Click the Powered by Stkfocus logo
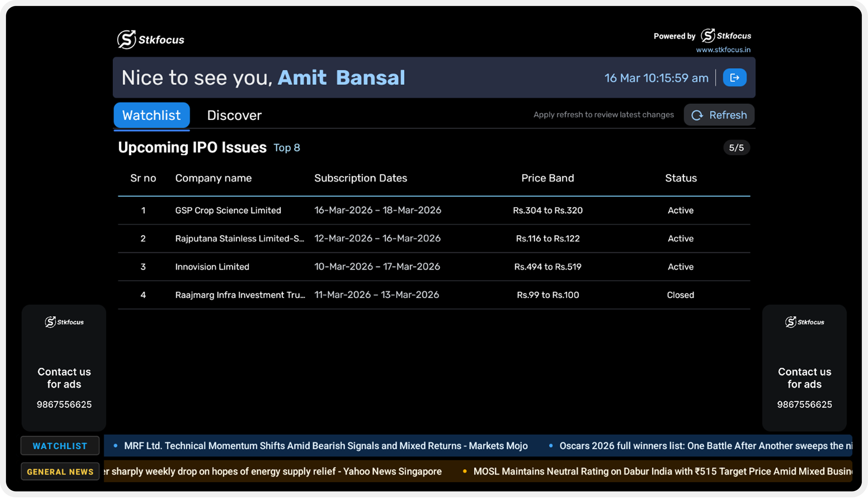868x501 pixels. pyautogui.click(x=726, y=36)
